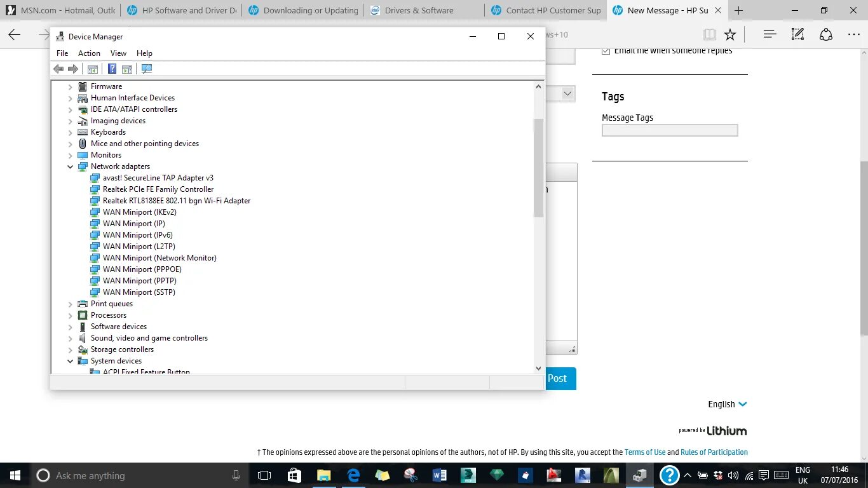The image size is (868, 488).
Task: Open Microsoft Word from taskbar
Action: pyautogui.click(x=440, y=475)
